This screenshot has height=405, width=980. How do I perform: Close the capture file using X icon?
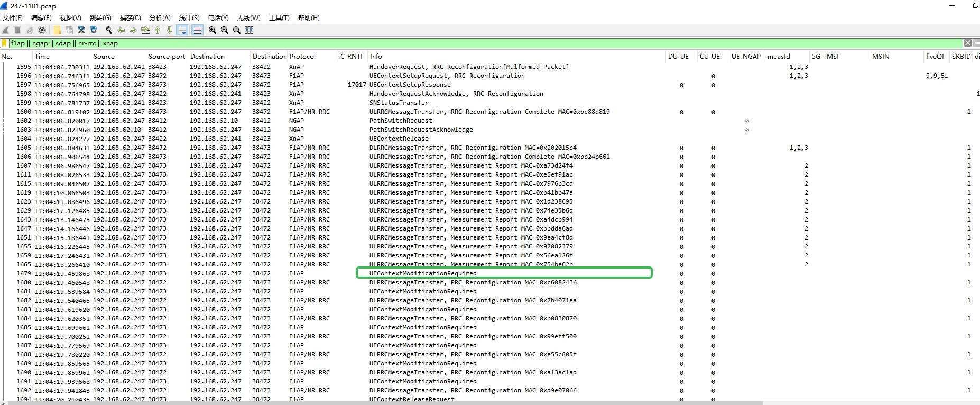(81, 30)
